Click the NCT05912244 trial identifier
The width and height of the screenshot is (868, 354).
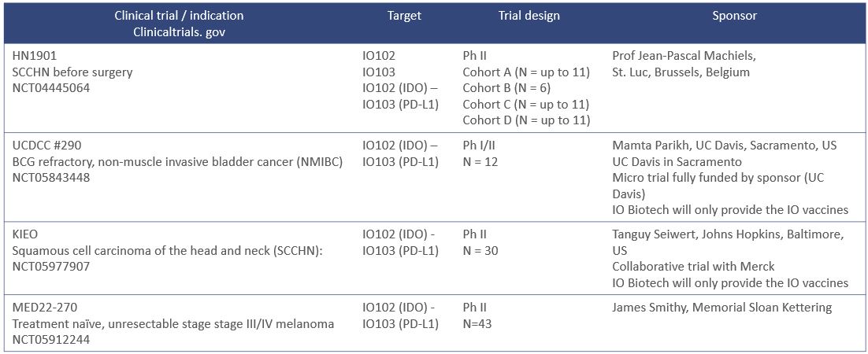click(51, 340)
